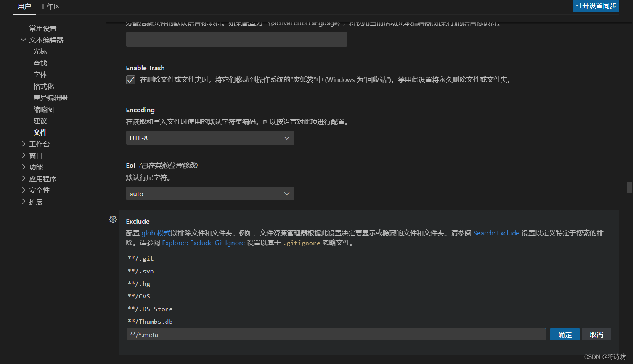
Task: Select the **/Thumbs.db exclude pattern
Action: tap(150, 322)
